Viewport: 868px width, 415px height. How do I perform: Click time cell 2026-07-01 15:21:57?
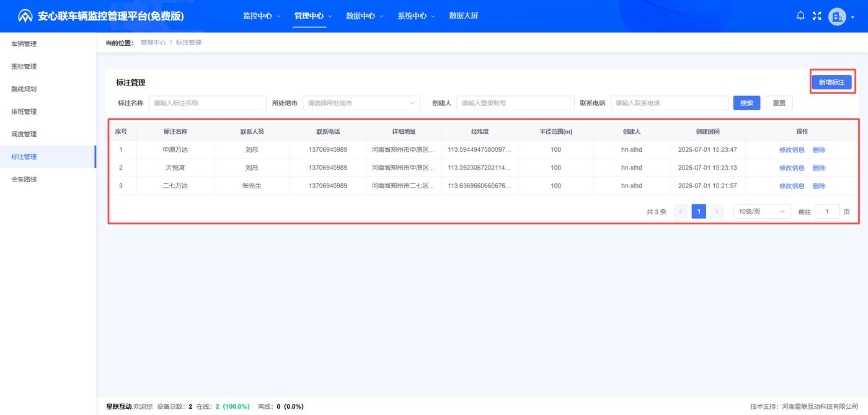click(707, 186)
